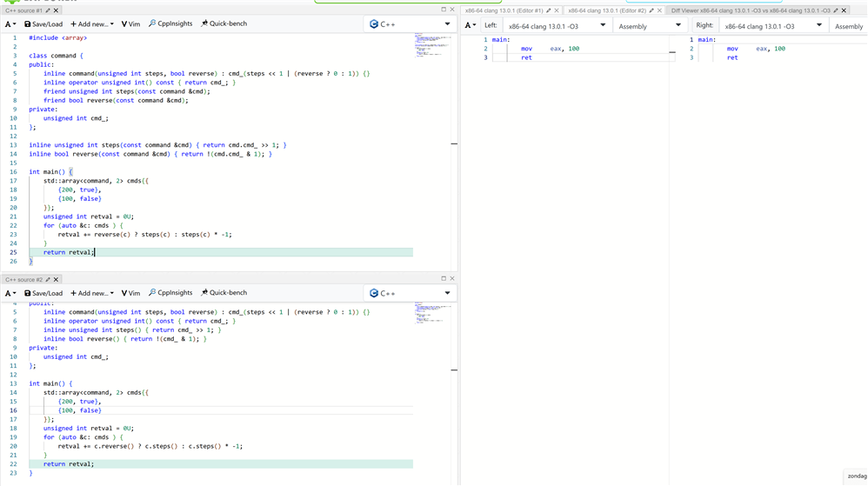The width and height of the screenshot is (868, 486).
Task: Toggle Vim mode in source #2 editor
Action: click(130, 293)
